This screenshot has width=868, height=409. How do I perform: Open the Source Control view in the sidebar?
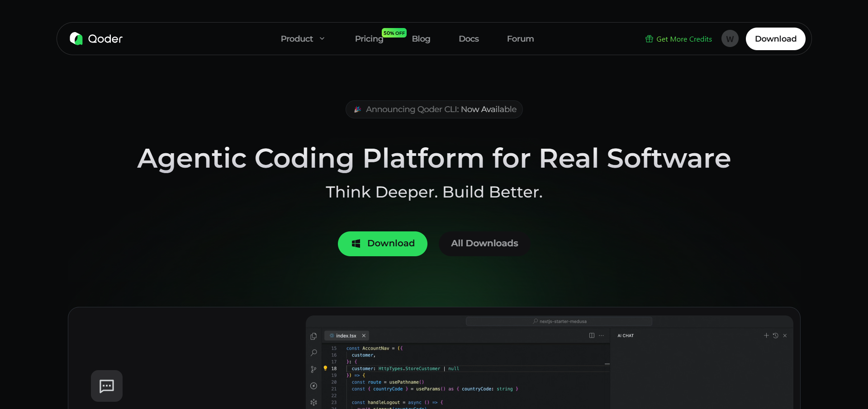[314, 369]
